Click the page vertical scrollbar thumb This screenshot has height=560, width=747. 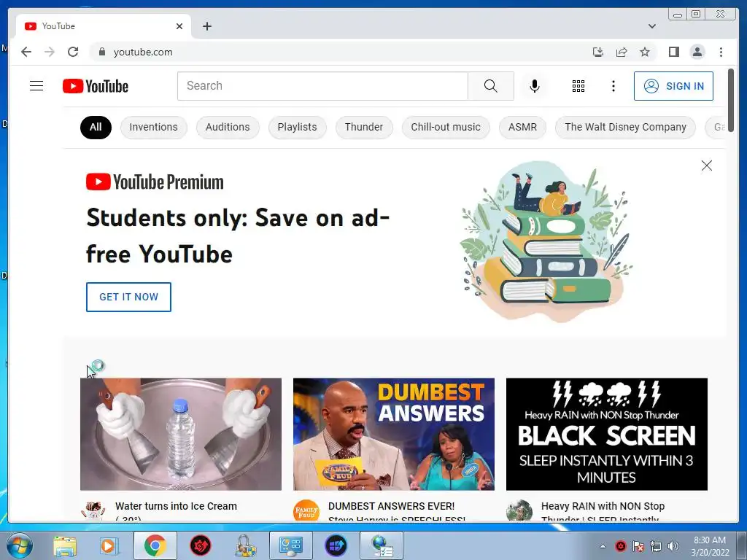pyautogui.click(x=731, y=101)
